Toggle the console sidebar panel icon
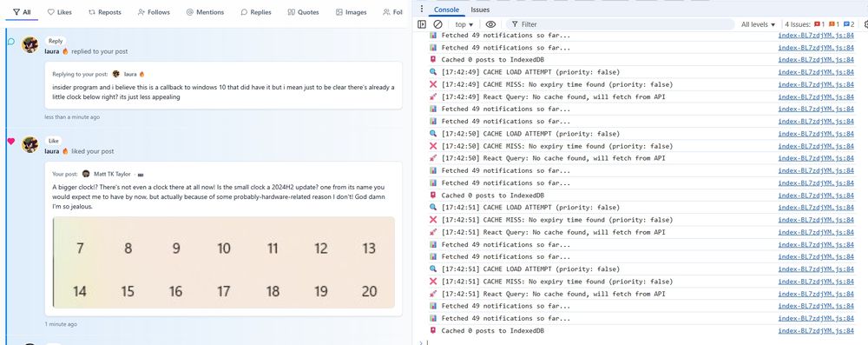868x345 pixels. coord(422,24)
